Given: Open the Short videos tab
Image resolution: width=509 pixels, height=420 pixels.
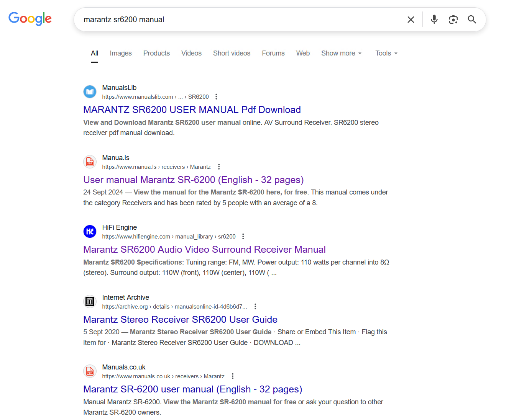Looking at the screenshot, I should coord(232,53).
